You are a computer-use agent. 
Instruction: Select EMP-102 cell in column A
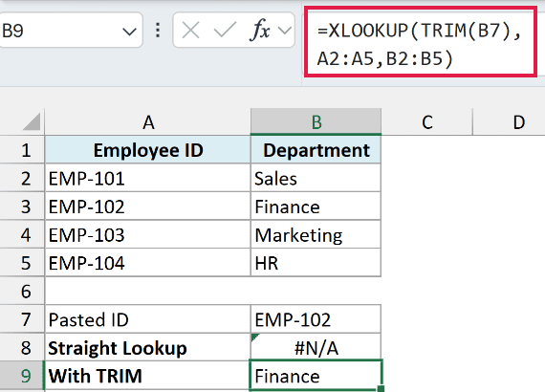(148, 207)
